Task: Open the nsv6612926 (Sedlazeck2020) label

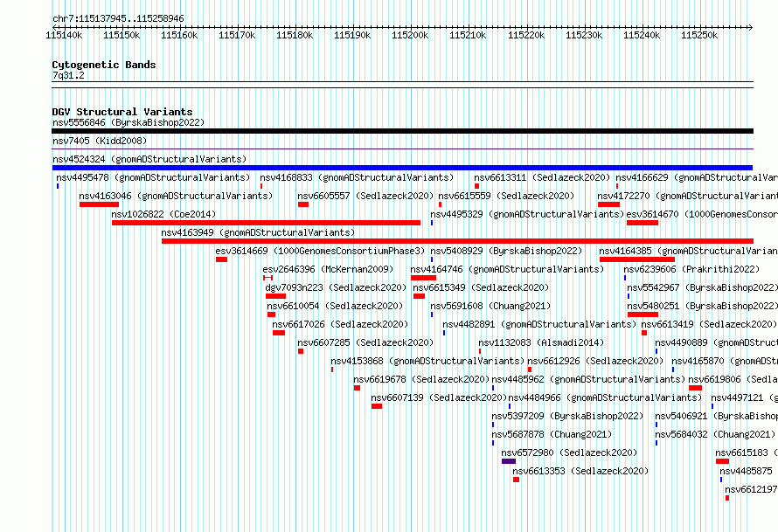Action: pyautogui.click(x=595, y=361)
